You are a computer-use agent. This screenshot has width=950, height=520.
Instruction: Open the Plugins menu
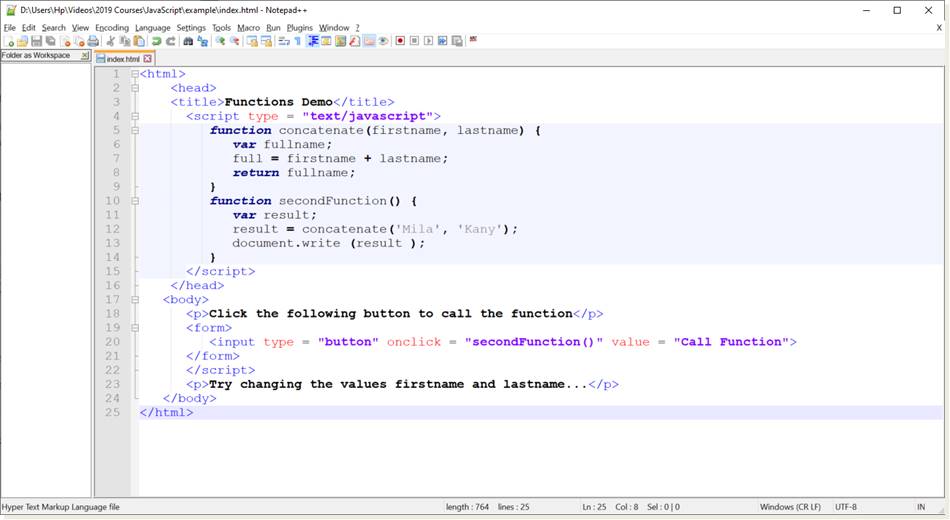(299, 28)
